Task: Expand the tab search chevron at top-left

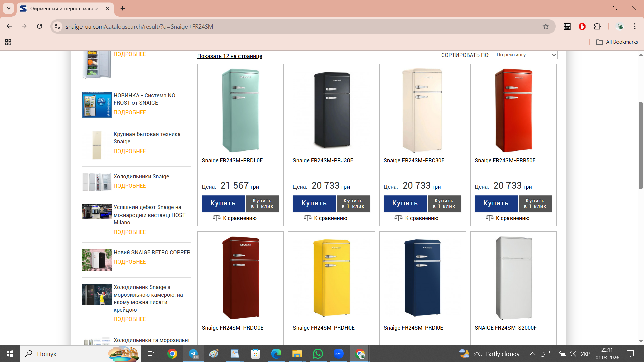Action: point(8,8)
